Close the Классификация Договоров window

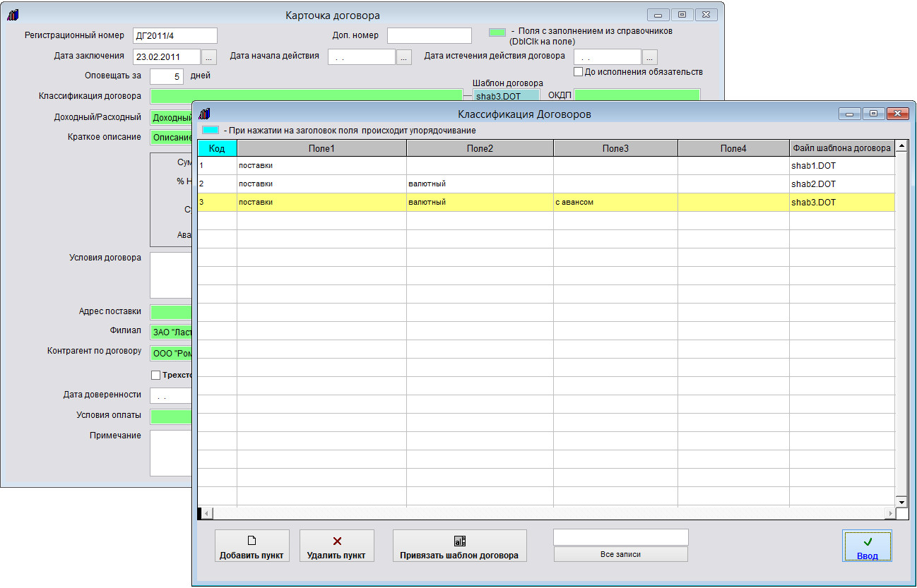tap(897, 114)
